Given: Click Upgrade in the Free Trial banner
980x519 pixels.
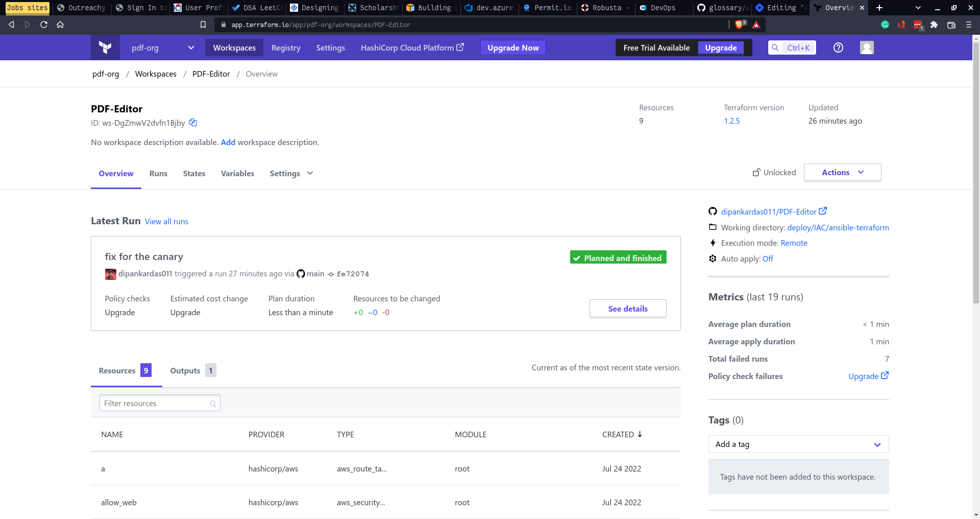Looking at the screenshot, I should tap(721, 48).
